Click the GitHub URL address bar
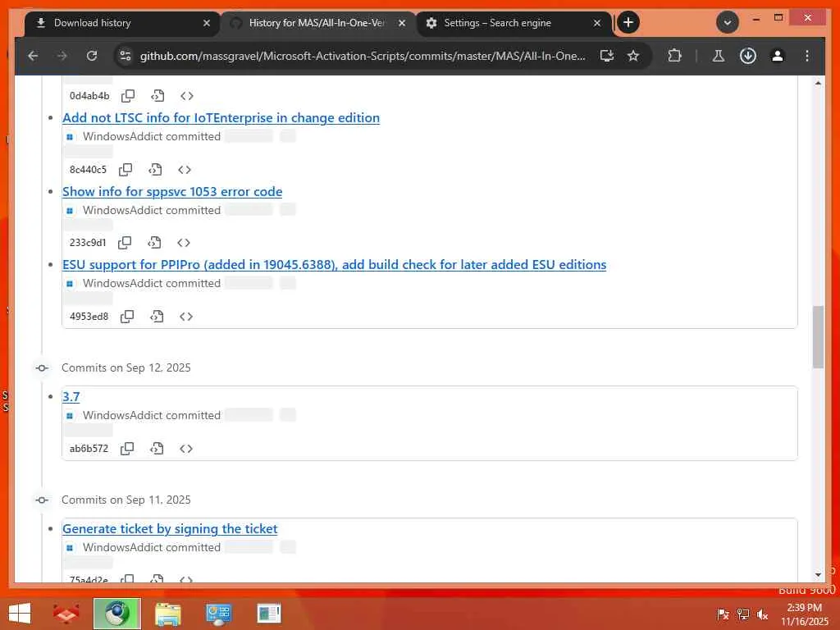 tap(362, 56)
